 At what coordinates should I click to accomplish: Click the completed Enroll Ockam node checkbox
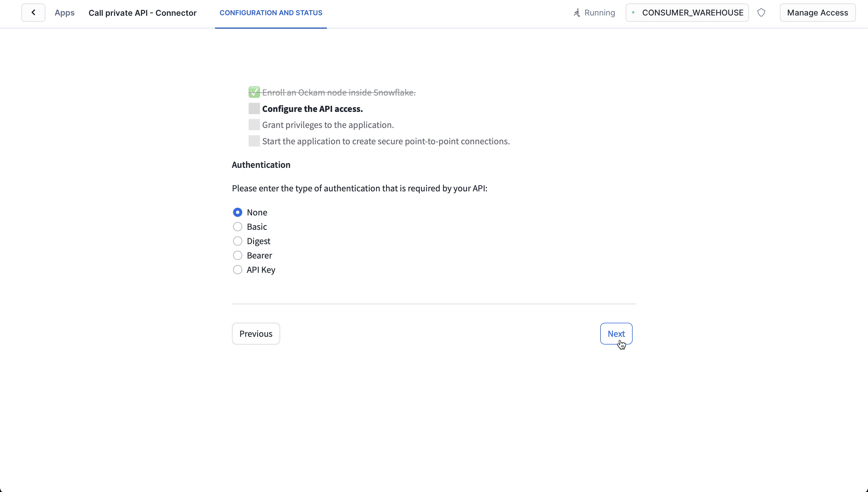[253, 92]
